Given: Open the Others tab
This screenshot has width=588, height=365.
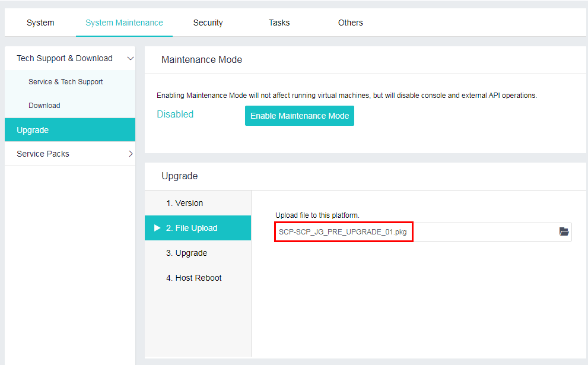Looking at the screenshot, I should tap(350, 23).
